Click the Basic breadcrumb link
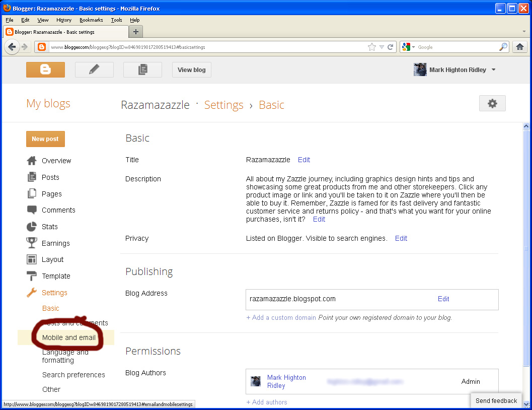The height and width of the screenshot is (410, 532). [271, 105]
